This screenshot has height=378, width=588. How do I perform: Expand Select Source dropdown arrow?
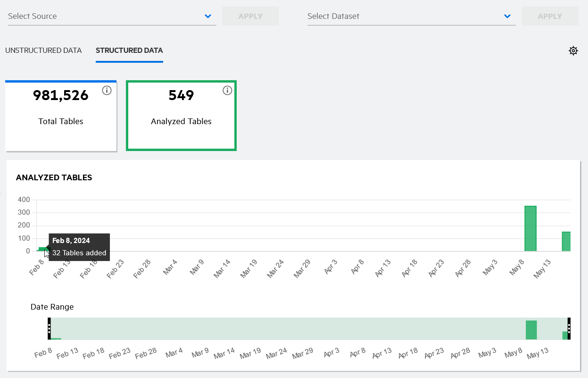coord(208,17)
